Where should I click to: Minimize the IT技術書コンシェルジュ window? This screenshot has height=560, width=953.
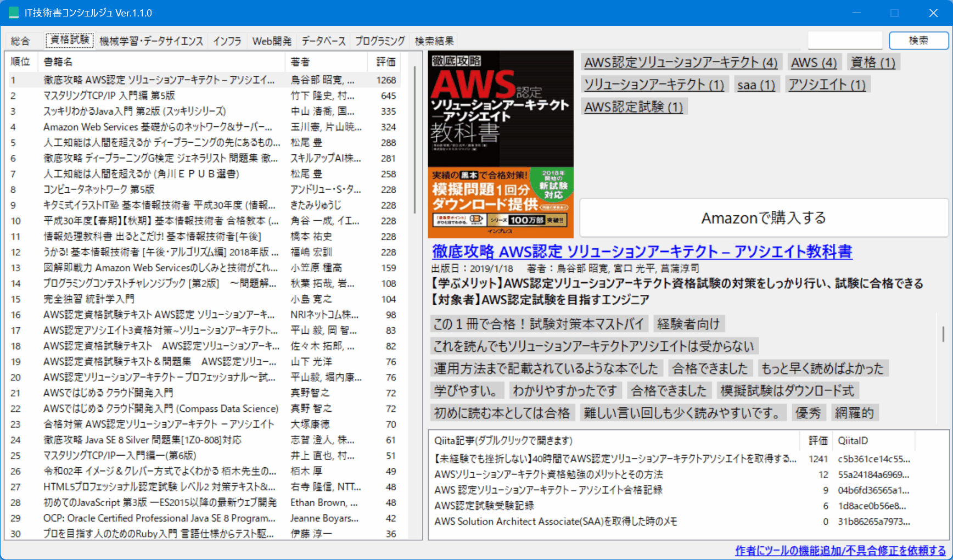(x=856, y=13)
